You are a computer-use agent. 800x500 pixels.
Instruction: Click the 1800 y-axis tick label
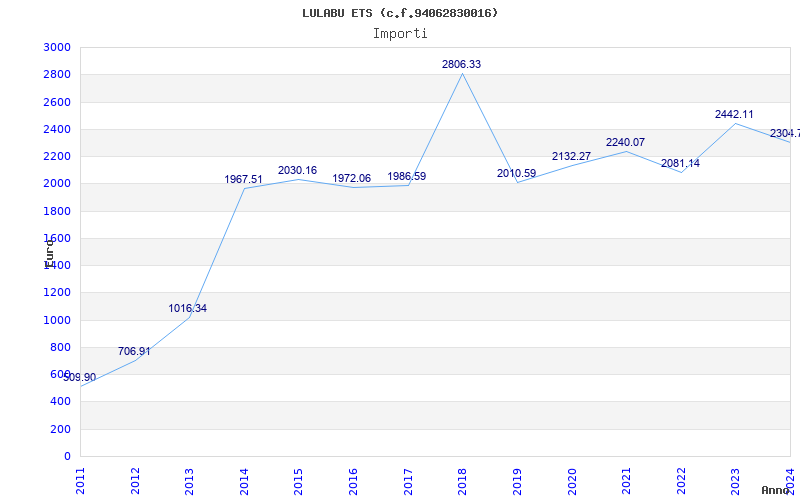tap(57, 211)
